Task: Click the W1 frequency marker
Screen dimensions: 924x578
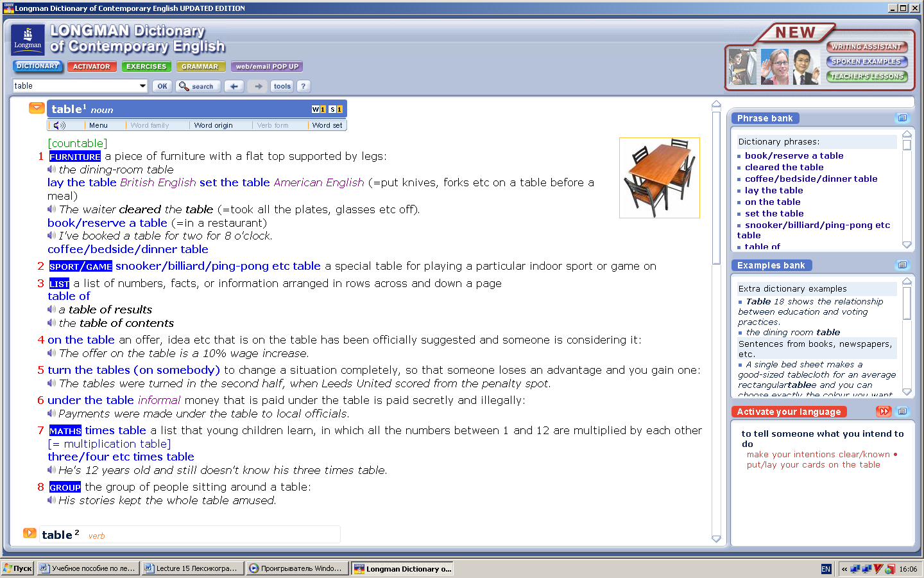Action: pyautogui.click(x=319, y=109)
